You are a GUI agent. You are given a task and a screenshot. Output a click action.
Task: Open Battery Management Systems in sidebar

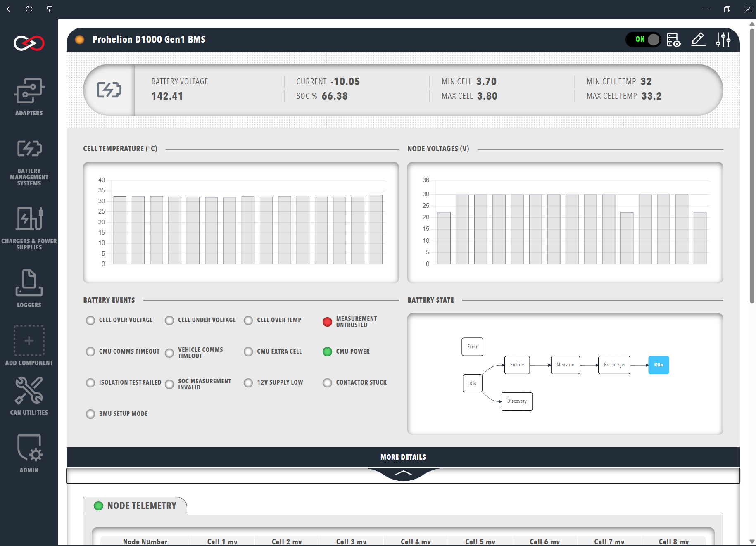[29, 163]
